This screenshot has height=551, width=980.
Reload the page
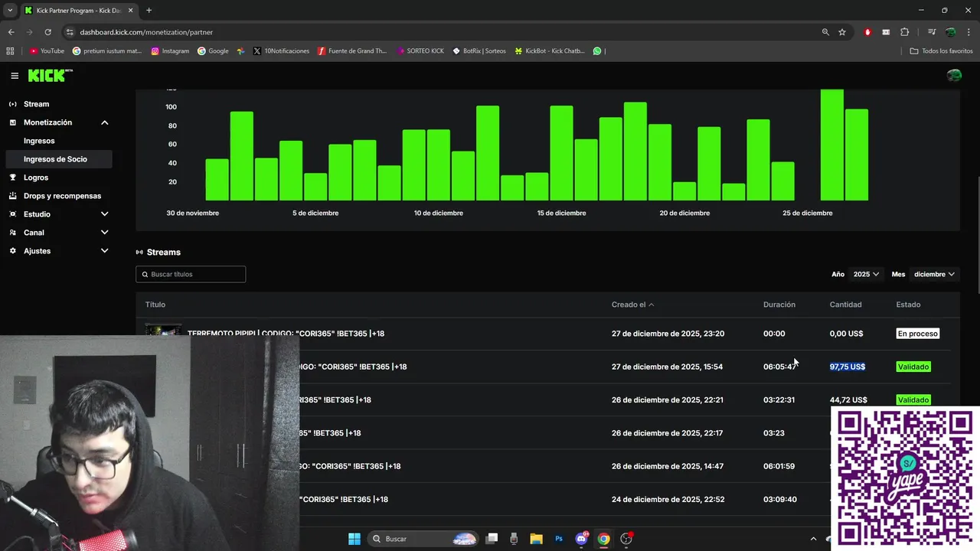coord(47,32)
